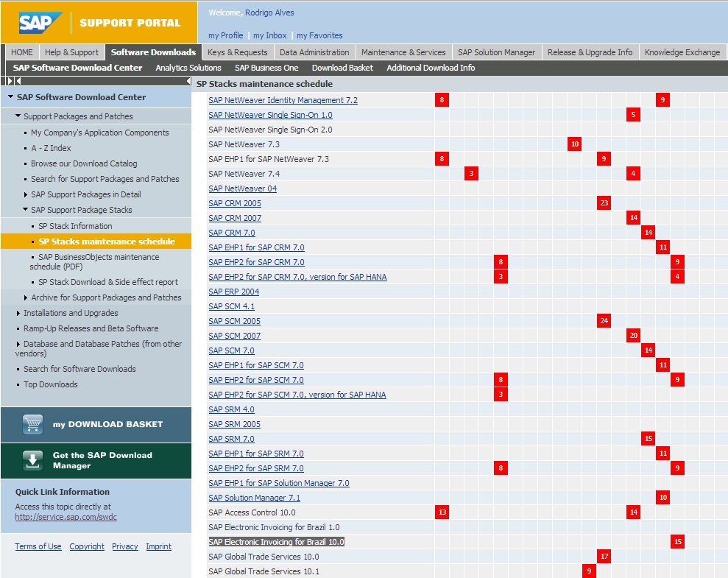Open Additional Download Info submenu
The width and height of the screenshot is (728, 578).
[431, 68]
